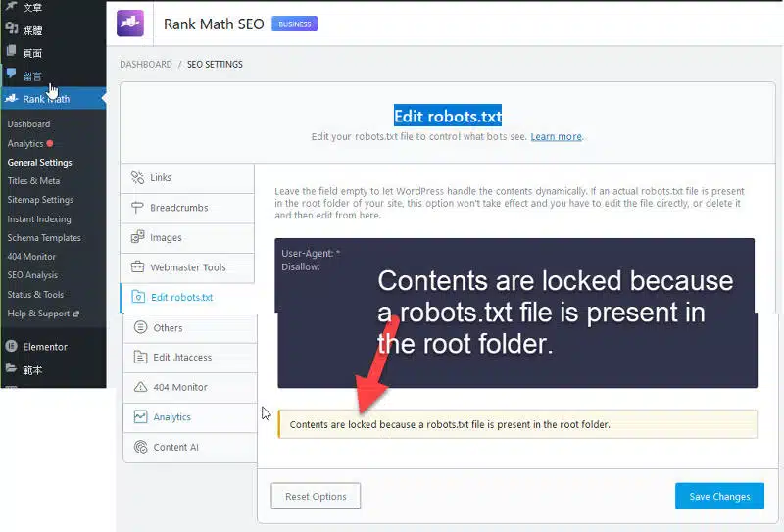Click the Breadcrumbs signpost icon
784x532 pixels.
tap(137, 208)
